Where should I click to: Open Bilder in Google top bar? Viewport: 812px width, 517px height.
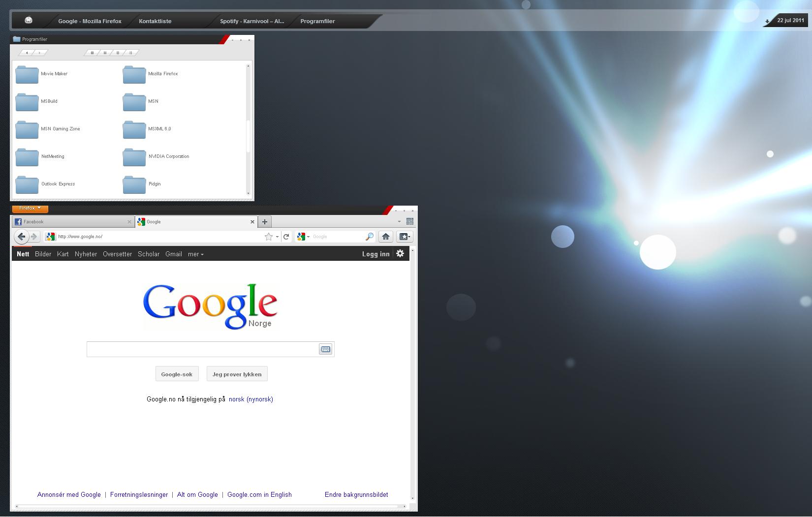coord(43,254)
